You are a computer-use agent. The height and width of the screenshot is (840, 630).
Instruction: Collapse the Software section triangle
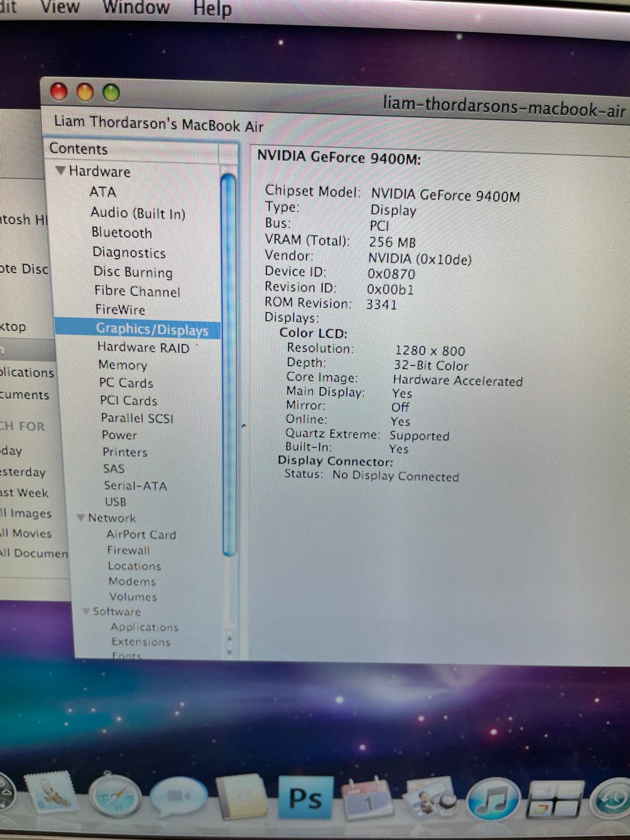pos(86,611)
